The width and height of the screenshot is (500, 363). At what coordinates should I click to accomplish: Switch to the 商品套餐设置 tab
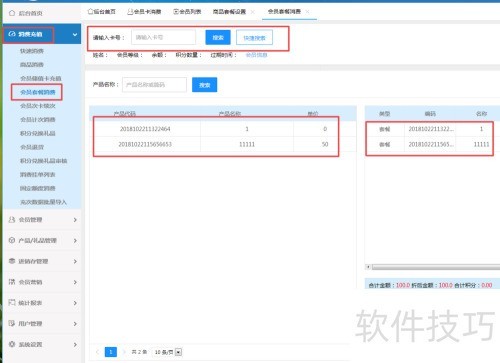click(229, 12)
